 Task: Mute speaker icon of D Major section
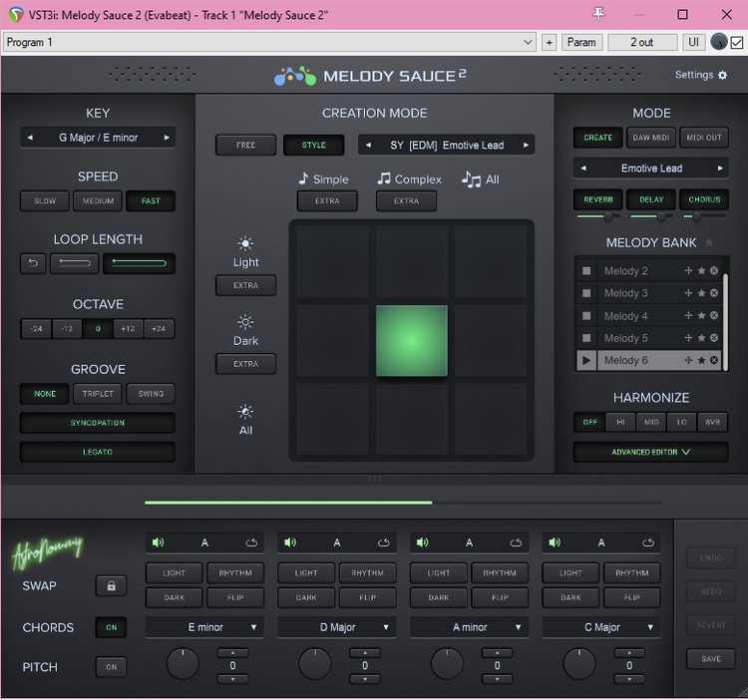point(289,542)
